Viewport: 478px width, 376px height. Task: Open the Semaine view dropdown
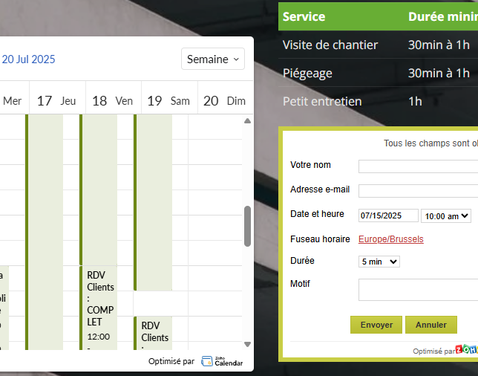pos(213,59)
